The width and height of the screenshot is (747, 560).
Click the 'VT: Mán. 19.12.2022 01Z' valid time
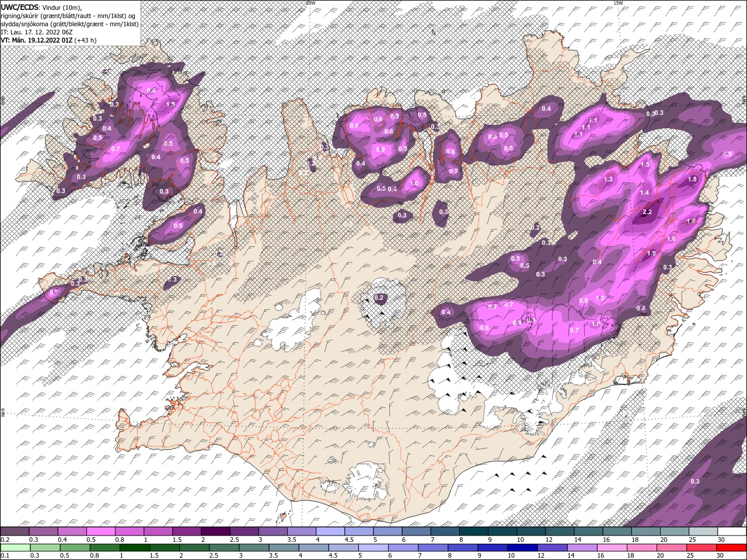tap(36, 40)
